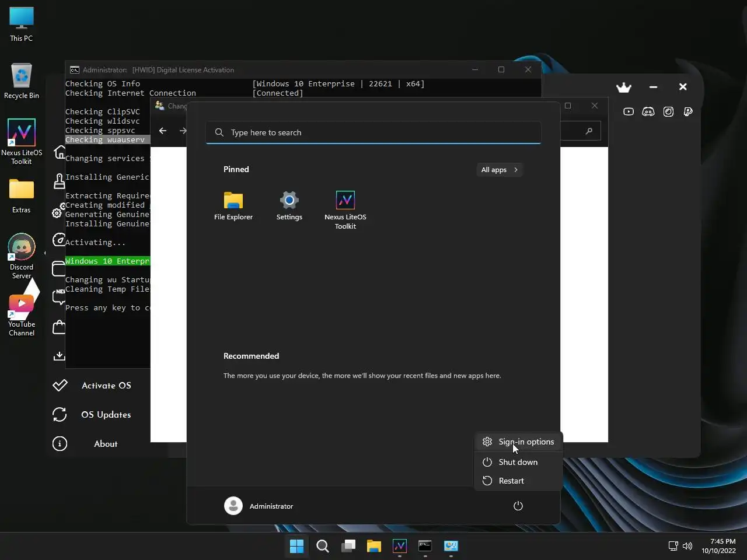
Task: Select the speedometer icon in Nexus Toolkit sidebar
Action: [x=59, y=240]
